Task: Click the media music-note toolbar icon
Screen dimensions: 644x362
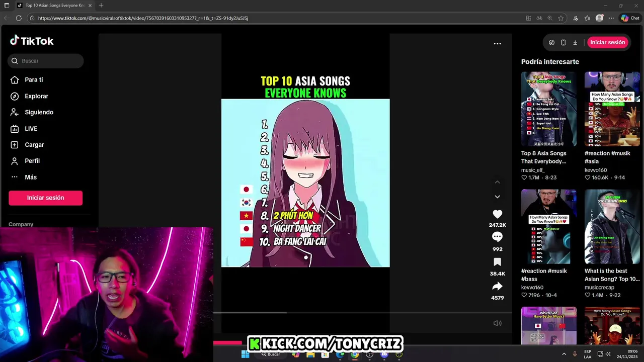Action: coord(576,18)
